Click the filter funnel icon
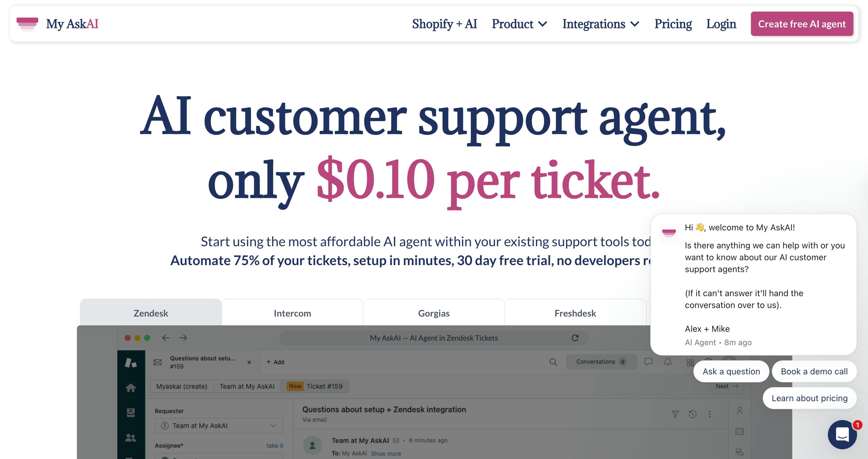The width and height of the screenshot is (868, 459). click(x=675, y=414)
